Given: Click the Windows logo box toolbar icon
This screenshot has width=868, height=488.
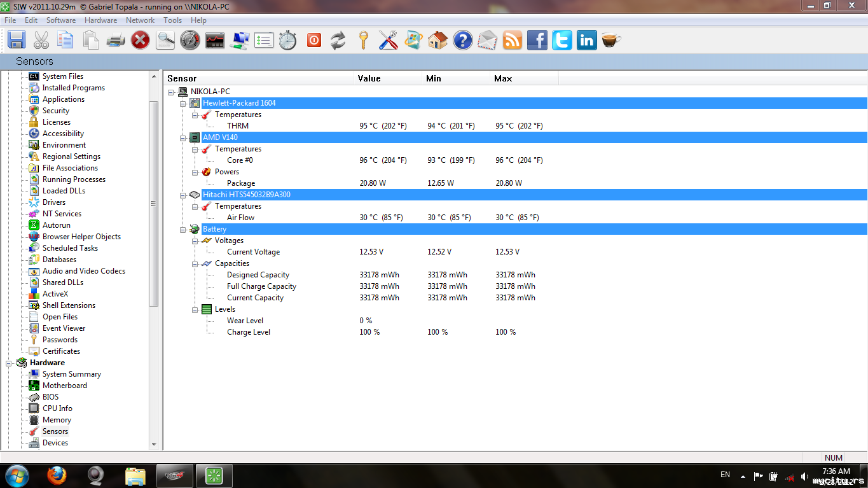Looking at the screenshot, I should (413, 40).
